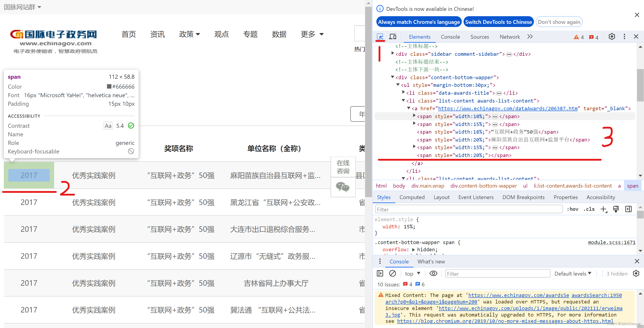644x328 pixels.
Task: Clear the console icon
Action: pyautogui.click(x=392, y=273)
